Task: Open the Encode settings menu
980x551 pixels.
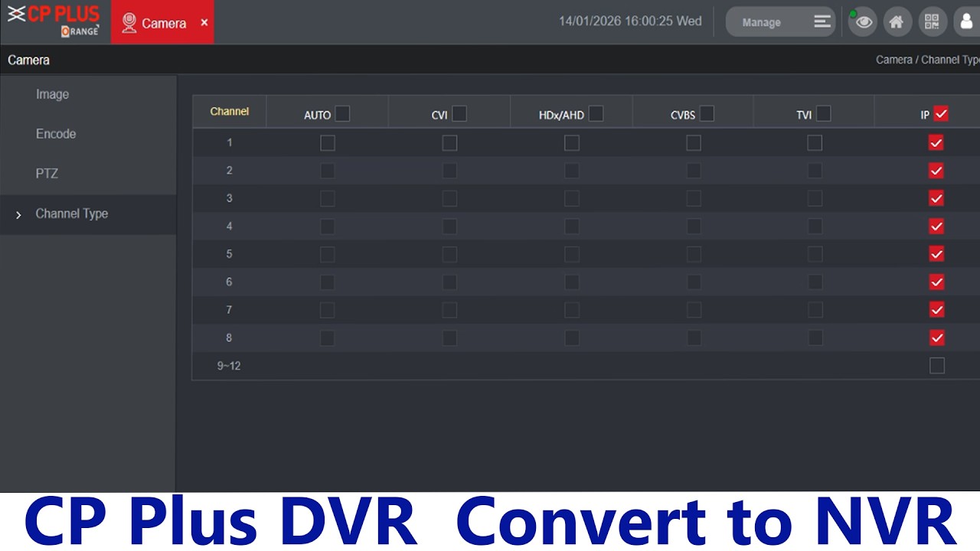Action: coord(56,134)
